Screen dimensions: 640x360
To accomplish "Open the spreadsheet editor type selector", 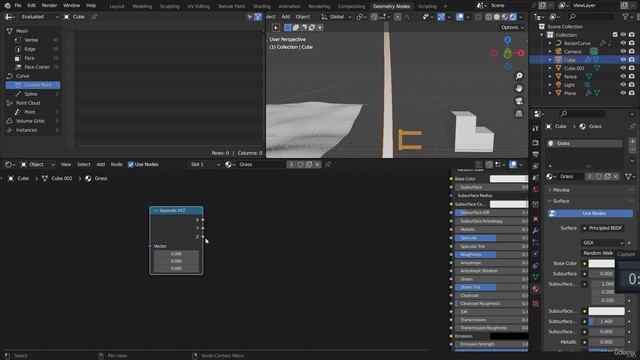I will click(9, 17).
